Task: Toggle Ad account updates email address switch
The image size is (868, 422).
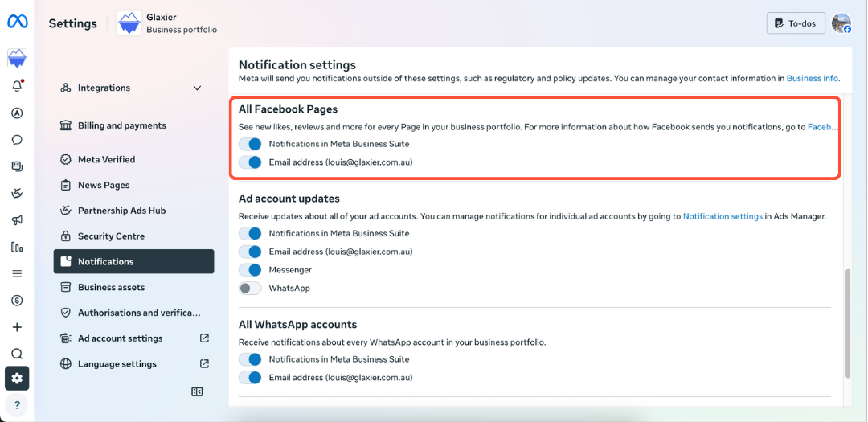Action: pyautogui.click(x=250, y=252)
